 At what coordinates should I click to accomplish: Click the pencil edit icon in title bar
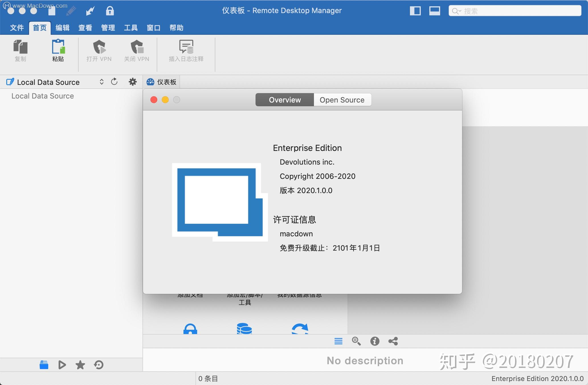[71, 11]
